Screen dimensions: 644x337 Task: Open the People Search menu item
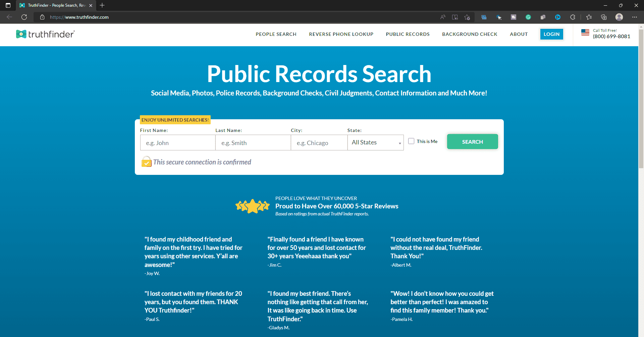point(276,34)
